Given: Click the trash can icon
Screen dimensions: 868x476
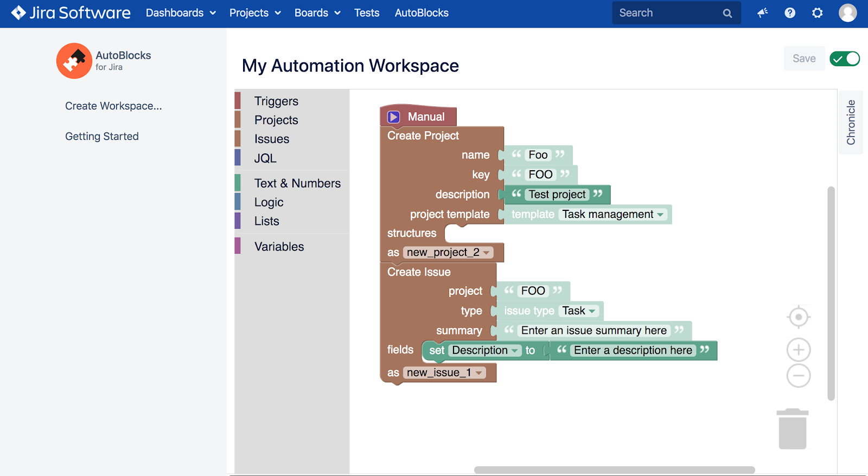Looking at the screenshot, I should point(793,429).
